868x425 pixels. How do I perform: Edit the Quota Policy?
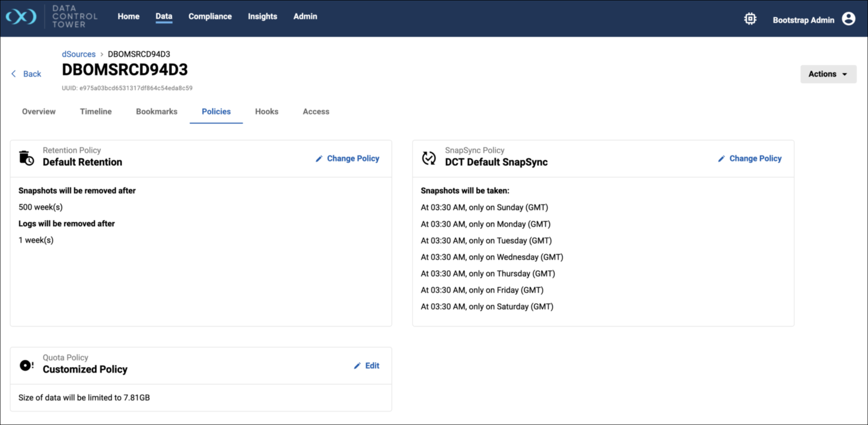point(372,366)
